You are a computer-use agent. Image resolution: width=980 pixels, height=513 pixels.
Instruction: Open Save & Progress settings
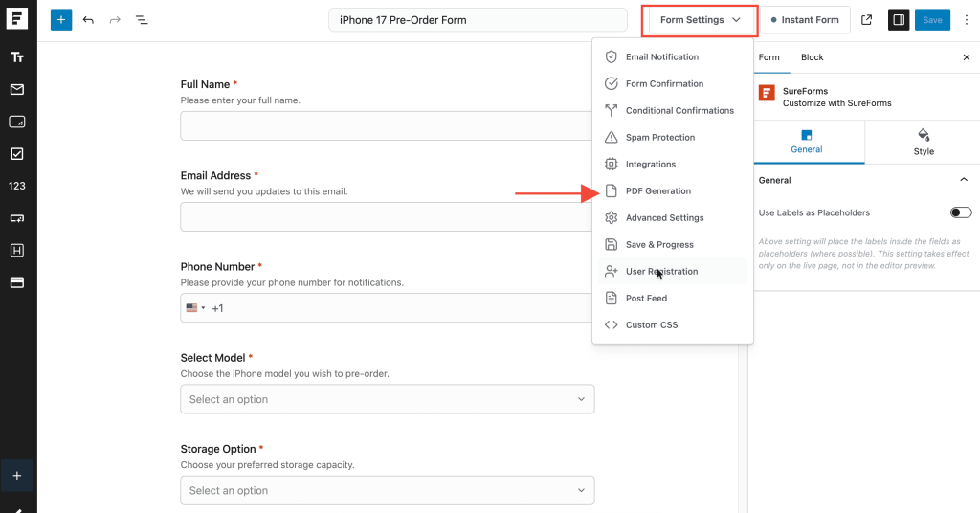pyautogui.click(x=673, y=245)
